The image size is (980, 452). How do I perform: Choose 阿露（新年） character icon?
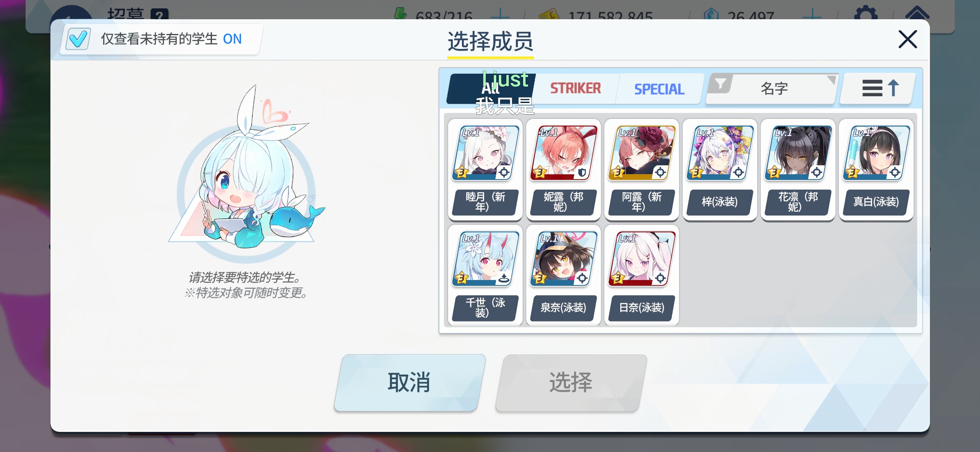642,153
